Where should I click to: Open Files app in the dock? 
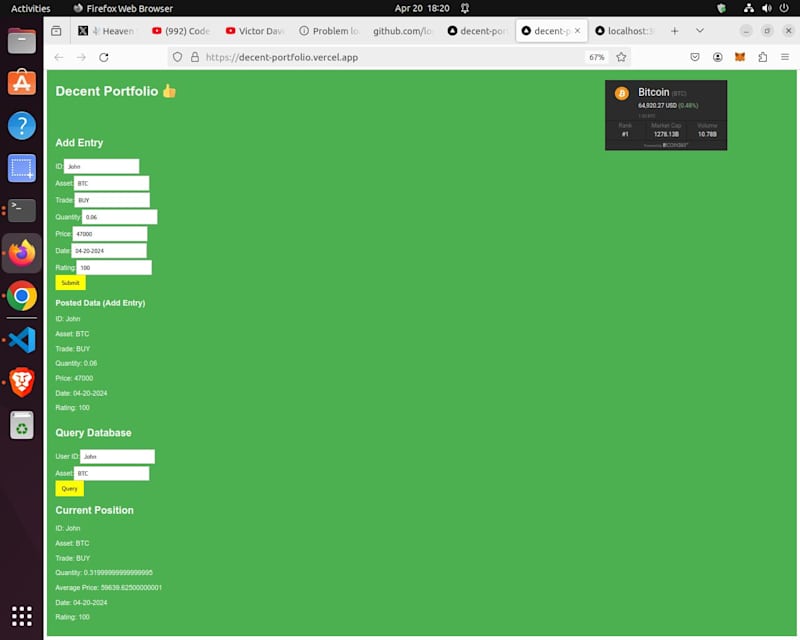pos(21,41)
